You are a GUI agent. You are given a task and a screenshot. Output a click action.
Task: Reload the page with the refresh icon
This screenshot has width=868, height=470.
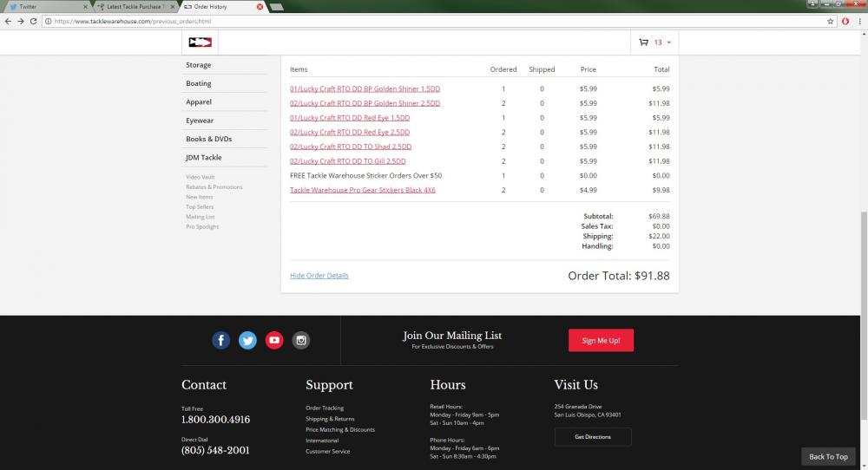click(x=33, y=21)
